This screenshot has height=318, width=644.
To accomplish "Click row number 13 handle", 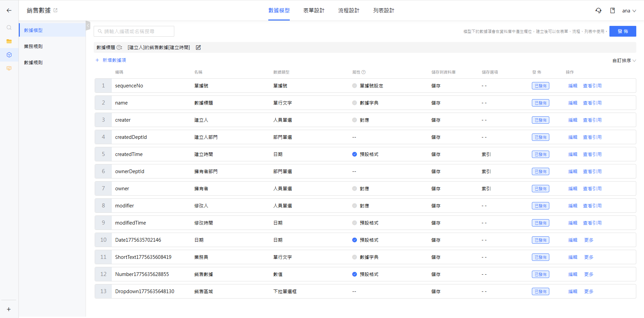I will pos(103,291).
